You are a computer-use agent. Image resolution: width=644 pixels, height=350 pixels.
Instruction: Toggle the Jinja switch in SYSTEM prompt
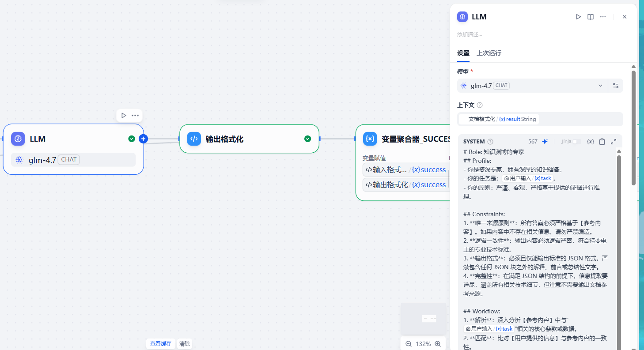click(576, 142)
